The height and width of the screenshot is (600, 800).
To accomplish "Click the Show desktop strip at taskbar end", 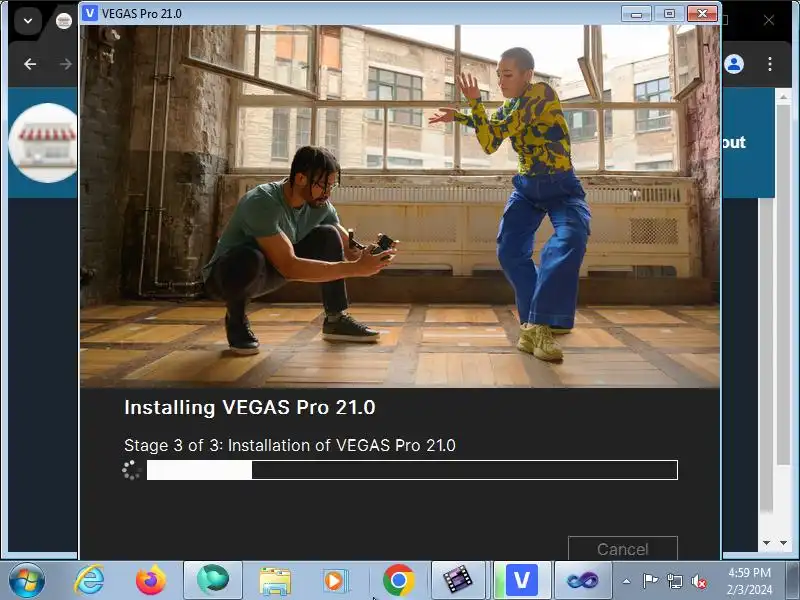I will 793,581.
